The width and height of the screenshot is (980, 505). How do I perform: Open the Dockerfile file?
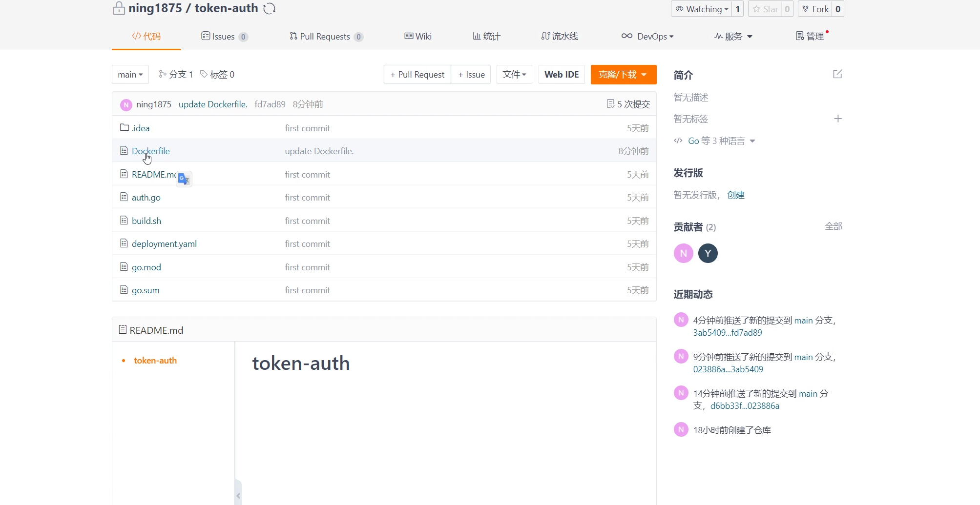pyautogui.click(x=151, y=151)
